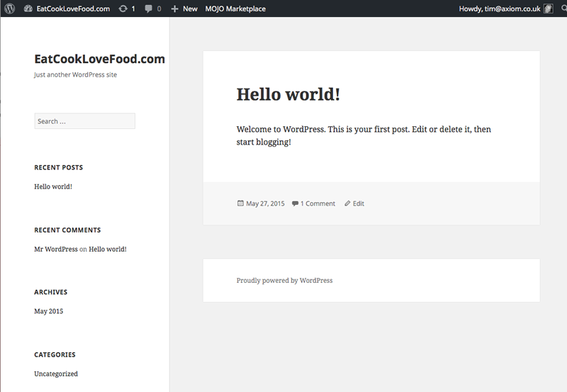567x392 pixels.
Task: Click the comment bubble icon beside 1 Comment
Action: tap(295, 203)
